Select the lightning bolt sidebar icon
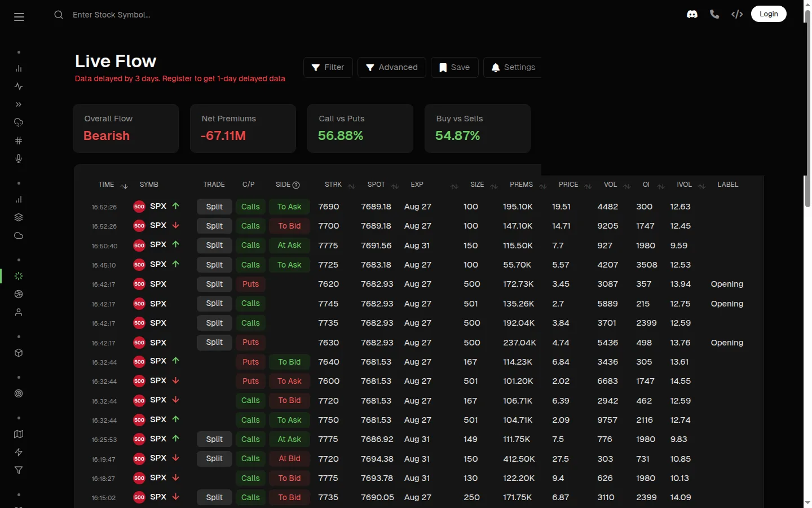 coord(19,452)
